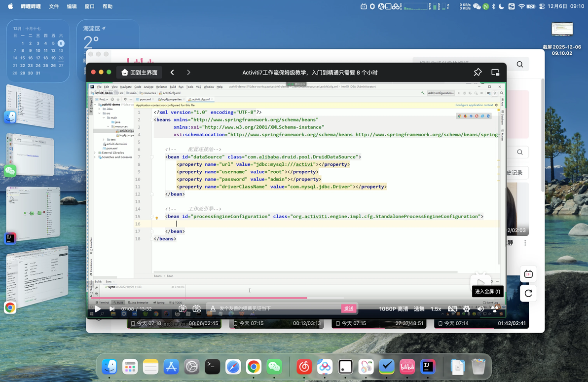Screen dimensions: 588x382
Task: Skip to the next episode
Action: [112, 309]
